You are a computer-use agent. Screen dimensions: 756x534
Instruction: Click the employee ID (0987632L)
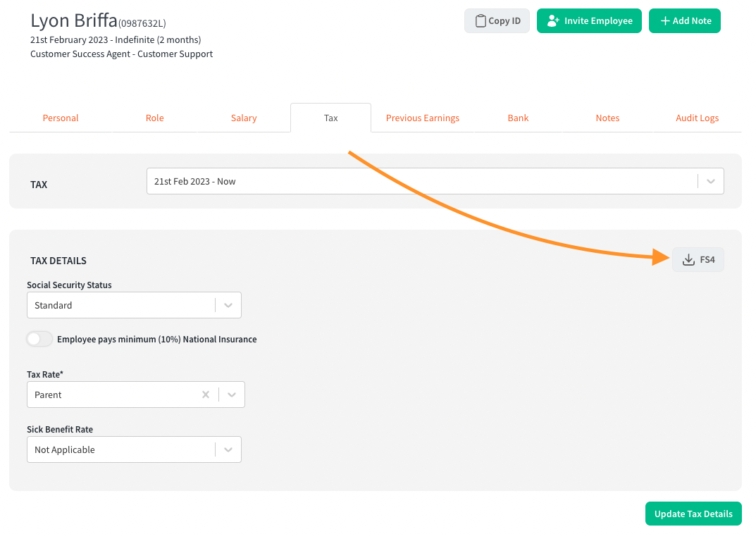pyautogui.click(x=142, y=23)
